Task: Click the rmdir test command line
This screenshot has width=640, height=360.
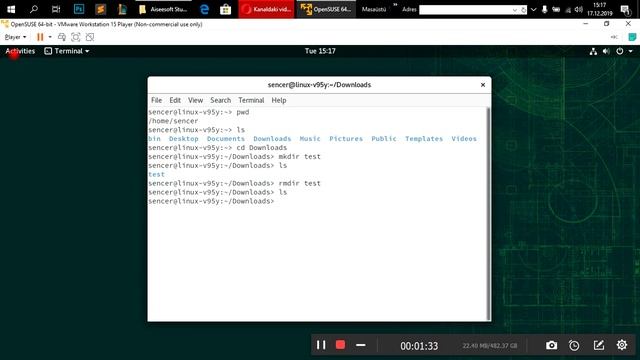Action: (234, 183)
